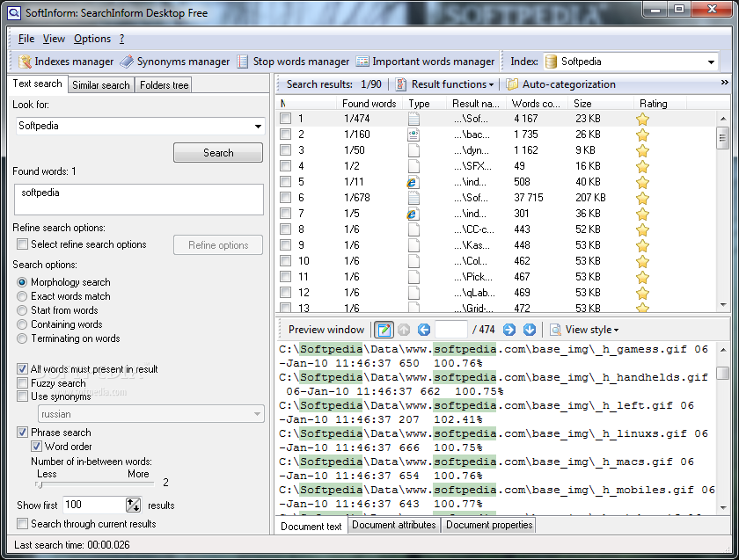Click the star rating for result 6
The height and width of the screenshot is (560, 739).
[642, 199]
